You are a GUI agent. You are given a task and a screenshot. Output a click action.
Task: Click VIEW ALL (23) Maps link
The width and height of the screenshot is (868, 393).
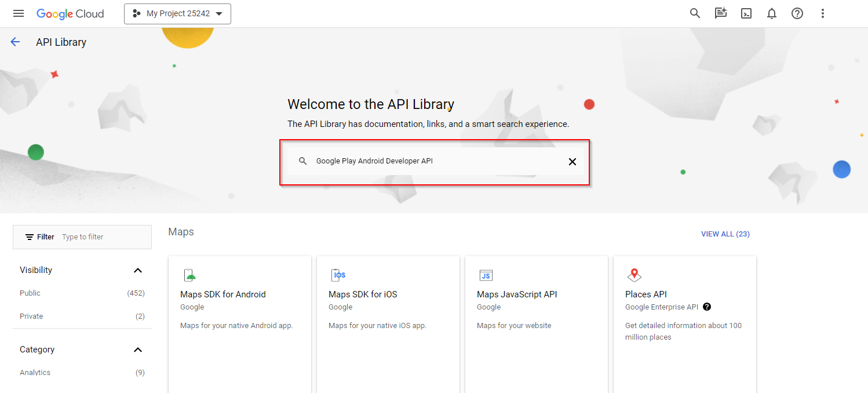pos(725,234)
